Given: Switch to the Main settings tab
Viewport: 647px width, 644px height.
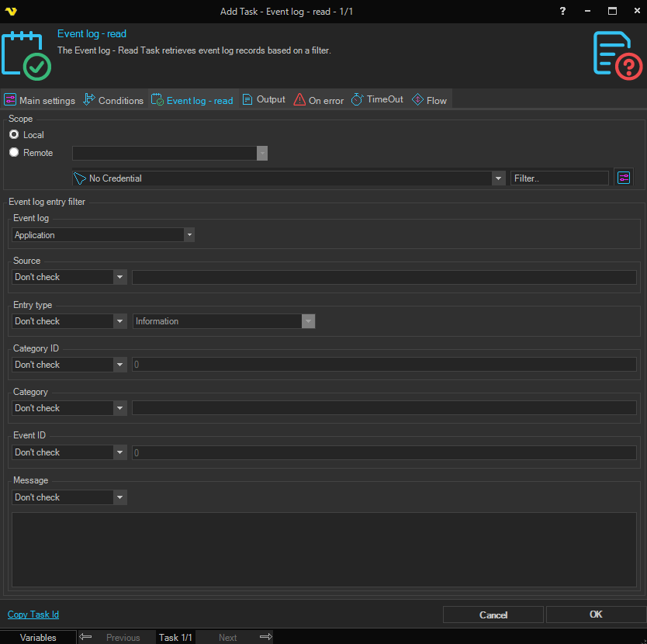Looking at the screenshot, I should coord(40,100).
